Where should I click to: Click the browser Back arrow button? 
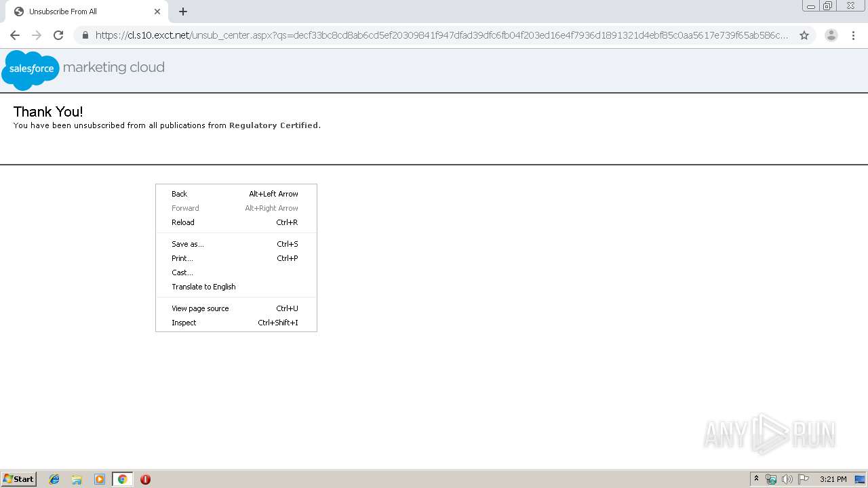pos(15,35)
